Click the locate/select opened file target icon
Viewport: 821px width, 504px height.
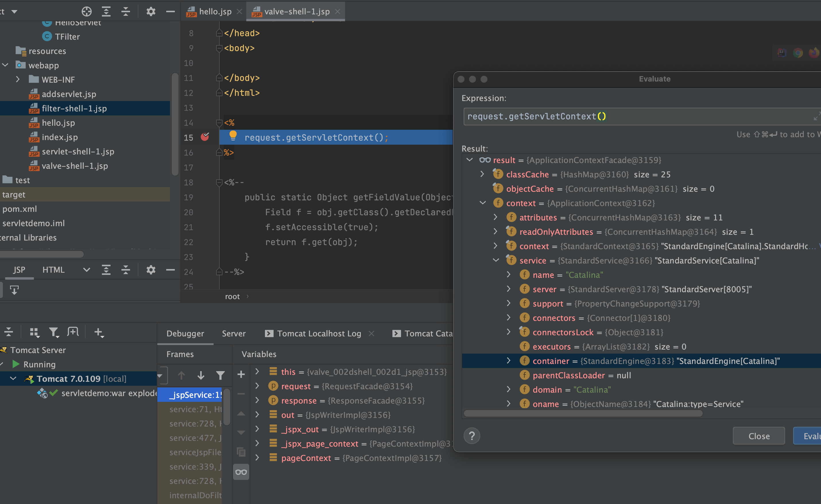[87, 12]
